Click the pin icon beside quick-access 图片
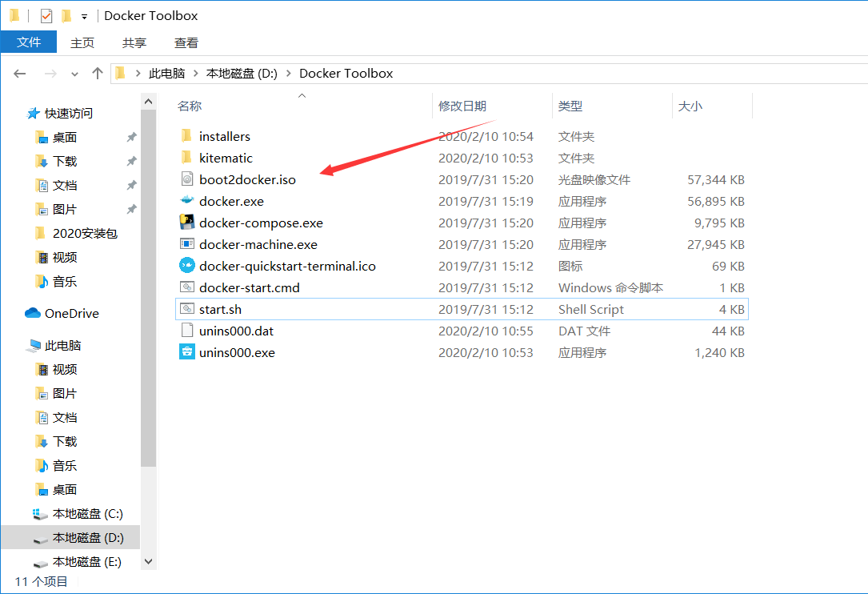 [131, 209]
